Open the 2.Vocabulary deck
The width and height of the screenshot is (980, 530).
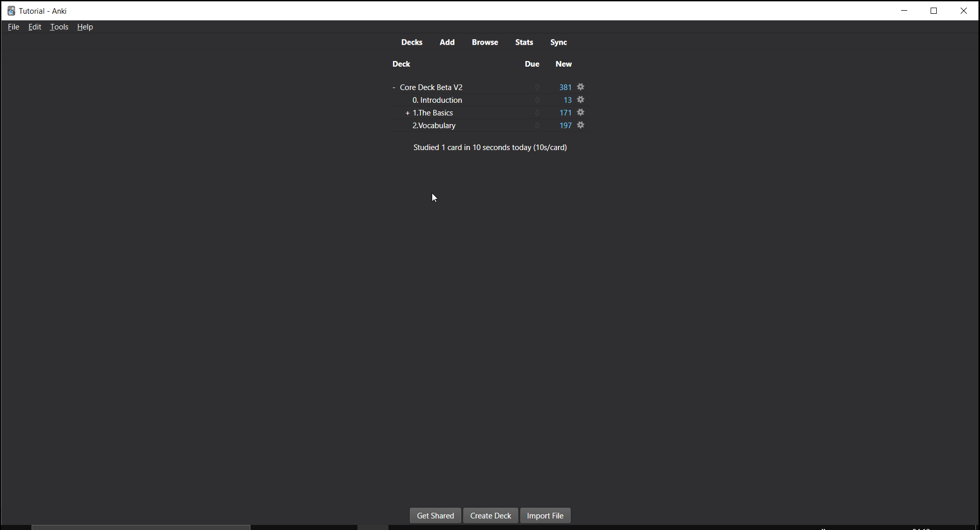coord(434,126)
